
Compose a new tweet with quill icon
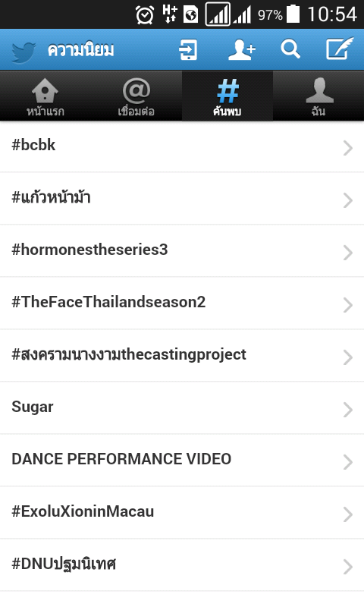tap(340, 49)
